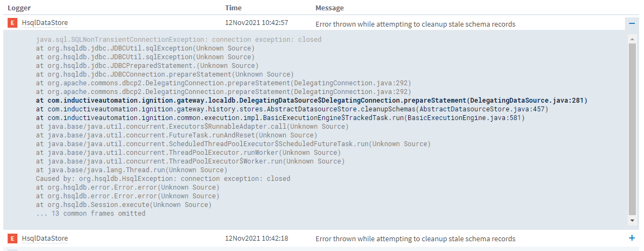The image size is (644, 251).
Task: Click the '13 common frames omitted' line
Action: coord(90,214)
